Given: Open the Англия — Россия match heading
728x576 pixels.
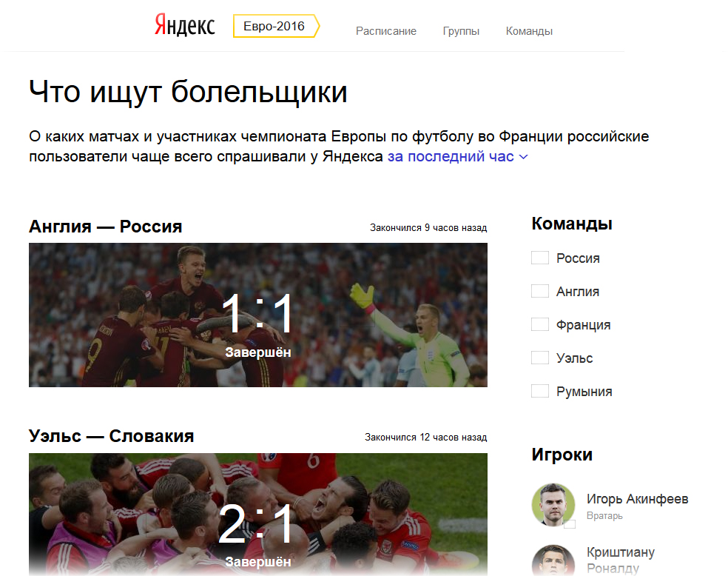Looking at the screenshot, I should 105,227.
